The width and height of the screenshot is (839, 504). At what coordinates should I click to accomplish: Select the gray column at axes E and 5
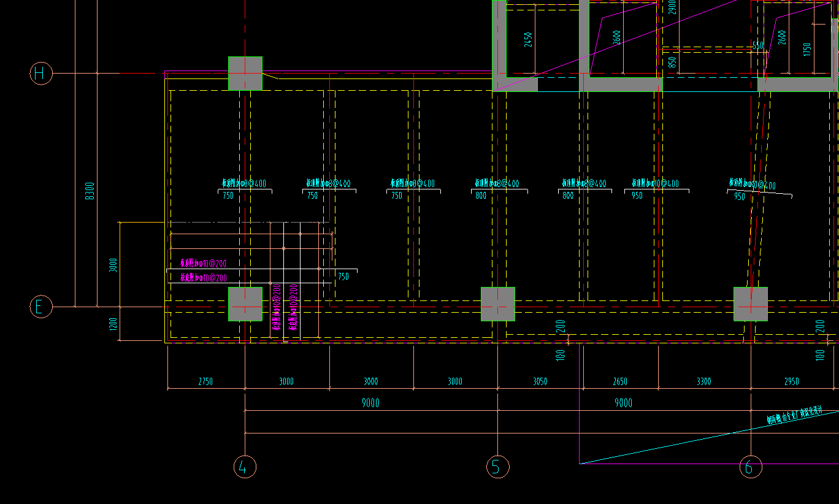point(498,304)
